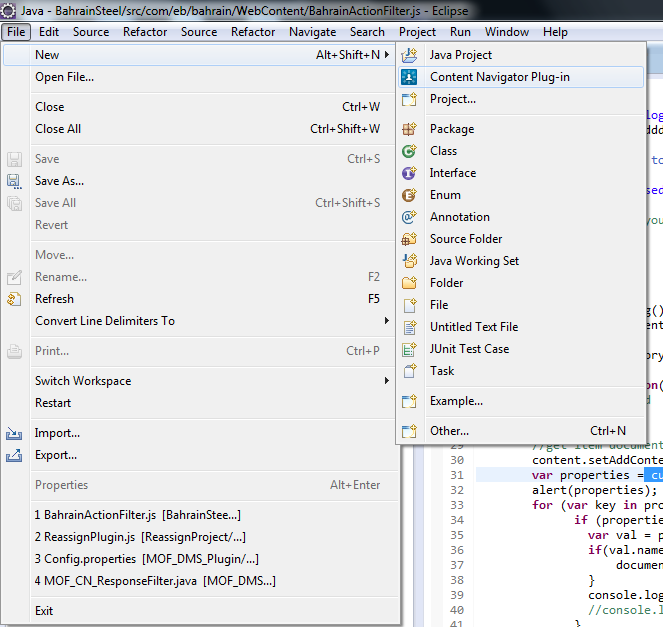Click the new File icon
Viewport: 663px width, 627px height.
click(409, 305)
